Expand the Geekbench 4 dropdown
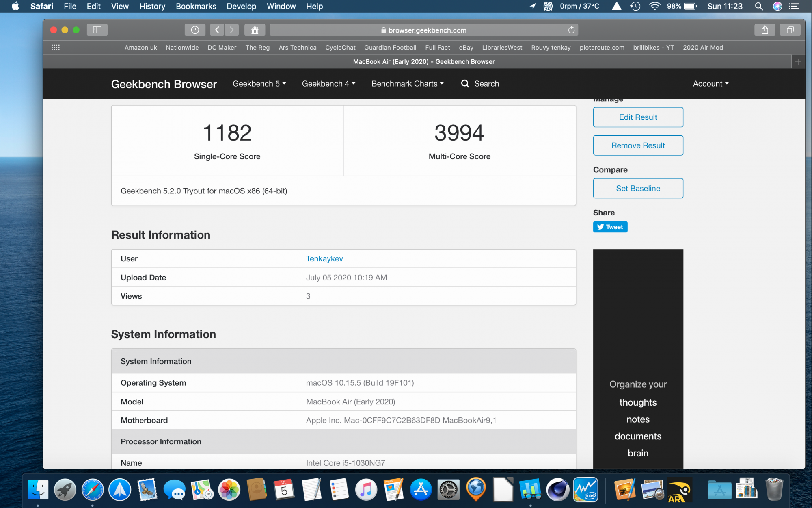812x508 pixels. click(x=329, y=84)
